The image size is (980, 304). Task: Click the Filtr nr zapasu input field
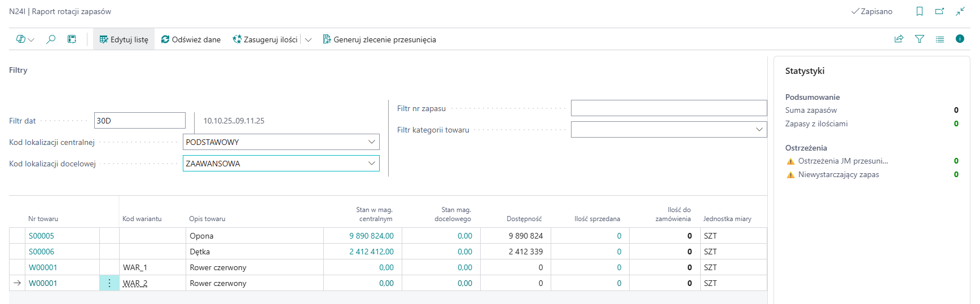[669, 108]
